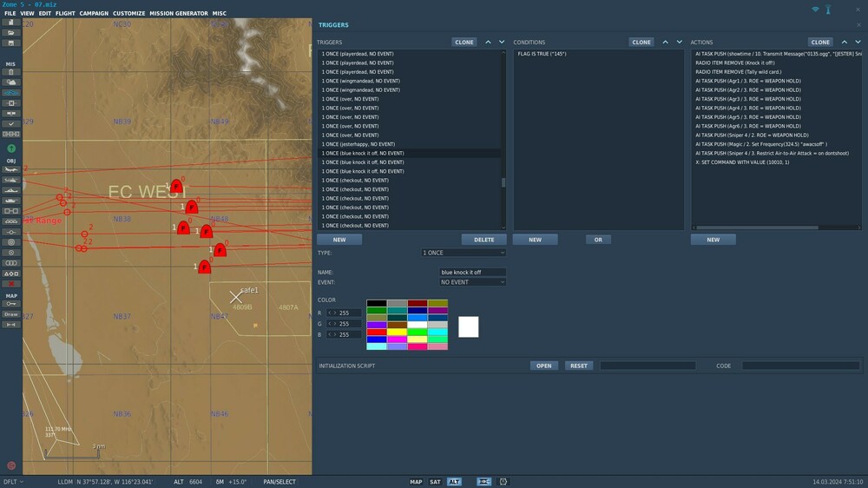
Task: Click the save mission disk icon
Action: click(11, 43)
